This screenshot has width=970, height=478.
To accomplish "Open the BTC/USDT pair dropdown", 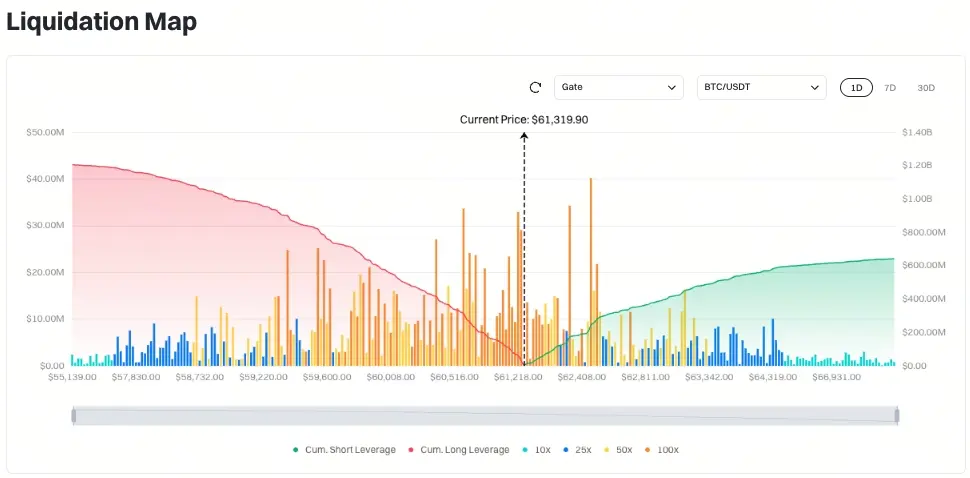I will point(762,88).
